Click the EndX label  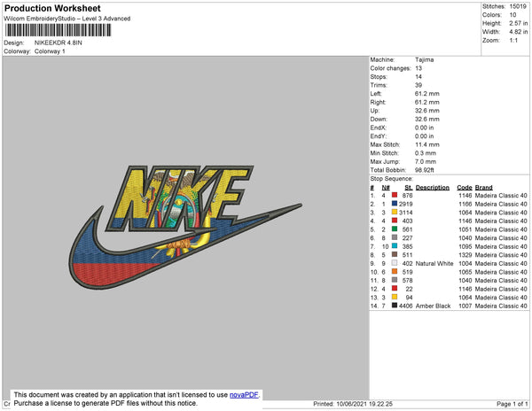pyautogui.click(x=378, y=128)
